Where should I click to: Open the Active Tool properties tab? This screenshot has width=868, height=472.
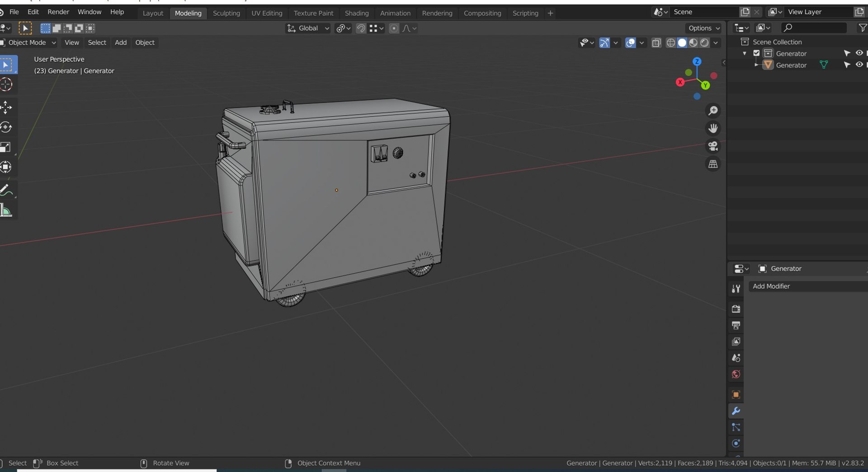click(x=736, y=289)
